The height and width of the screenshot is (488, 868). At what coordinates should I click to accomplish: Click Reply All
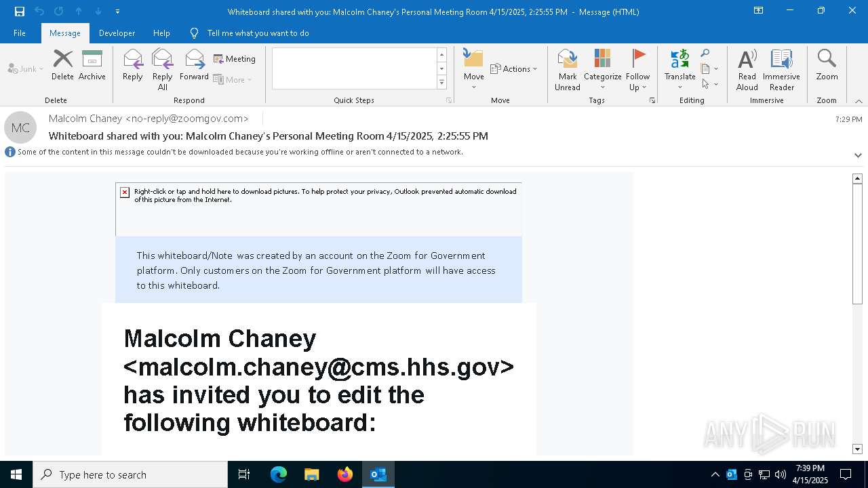[x=162, y=69]
